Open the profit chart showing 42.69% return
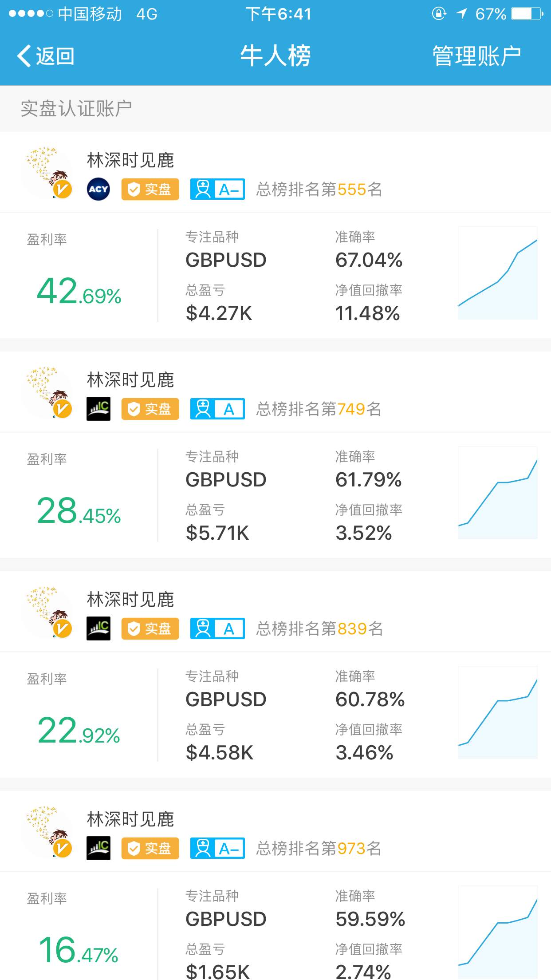Screen dimensions: 551x980 497,273
